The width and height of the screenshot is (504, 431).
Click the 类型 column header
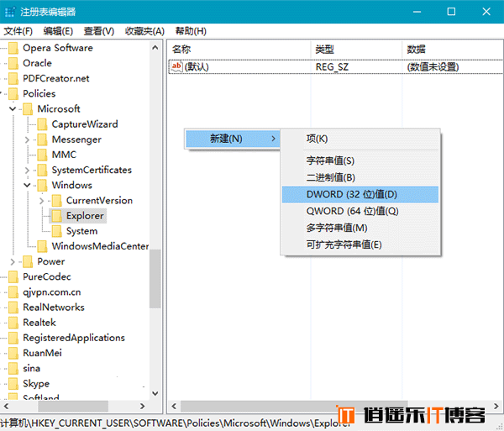tap(356, 50)
